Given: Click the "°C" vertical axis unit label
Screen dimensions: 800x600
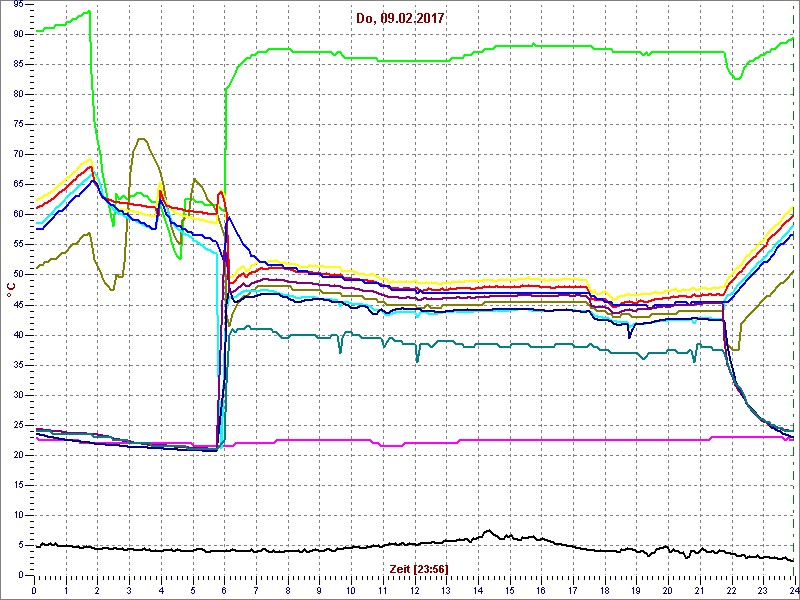Looking at the screenshot, I should point(10,291).
